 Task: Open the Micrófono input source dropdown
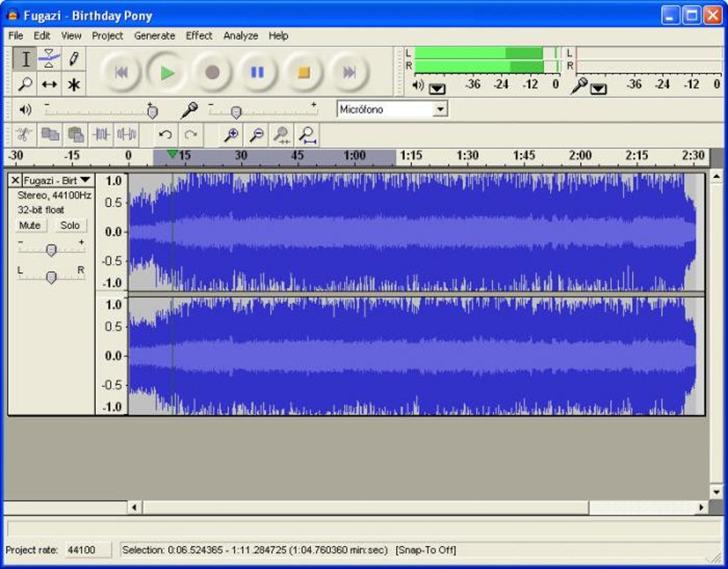tap(440, 109)
